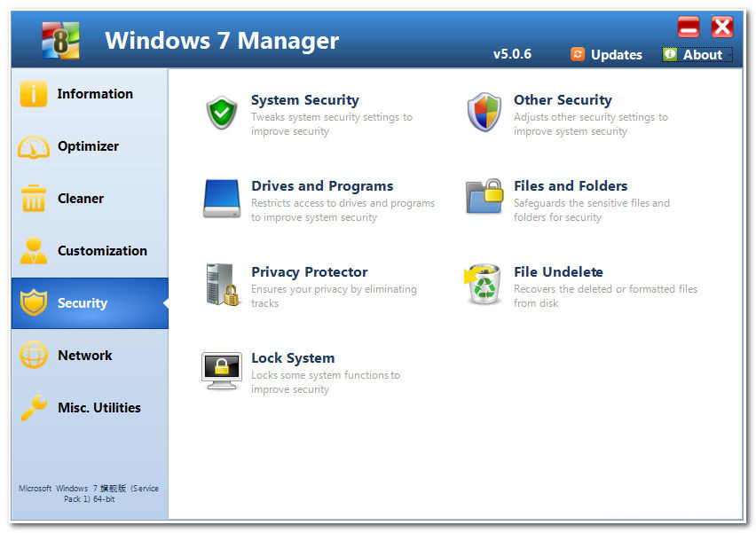This screenshot has width=756, height=533.
Task: Open Lock System monitor icon
Action: [222, 371]
